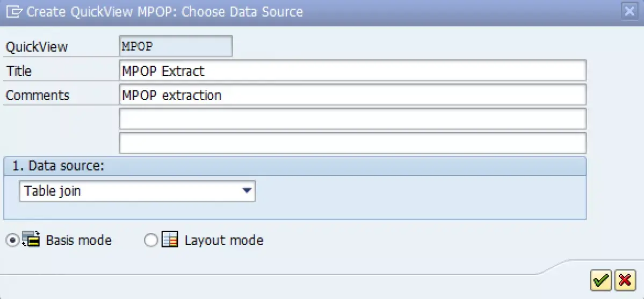Select the Layout mode radio button
Screen dimensions: 644x299
pyautogui.click(x=151, y=240)
